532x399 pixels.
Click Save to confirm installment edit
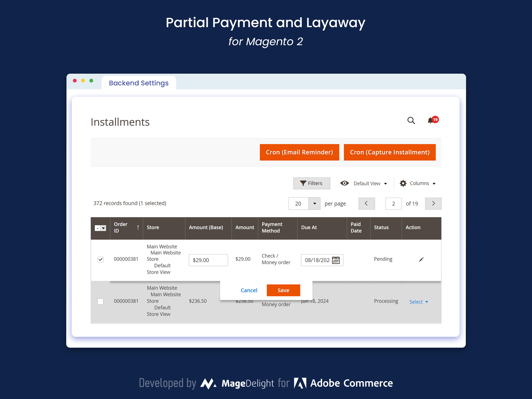pos(284,290)
